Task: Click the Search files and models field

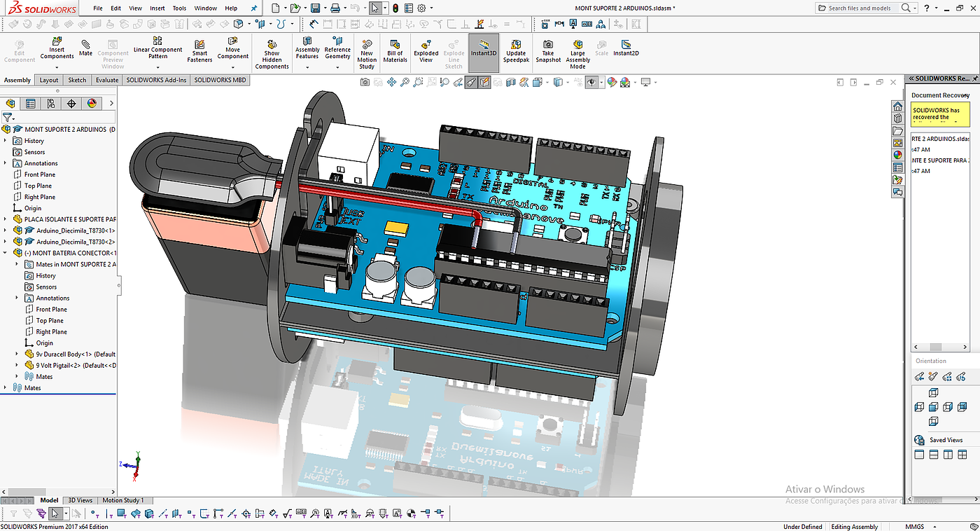Action: (x=860, y=8)
